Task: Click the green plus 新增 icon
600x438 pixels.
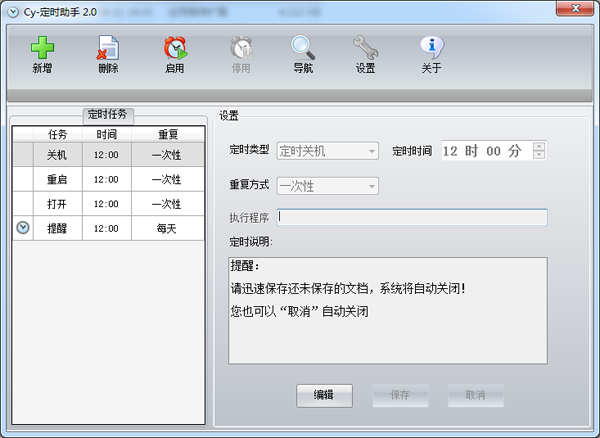Action: [x=42, y=48]
